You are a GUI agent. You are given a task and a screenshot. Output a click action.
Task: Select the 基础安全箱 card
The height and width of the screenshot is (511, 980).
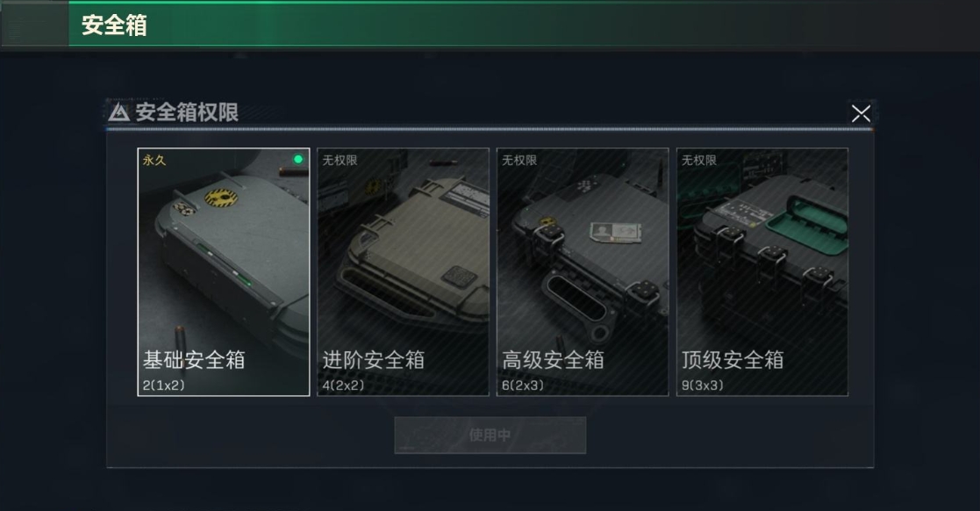tap(224, 272)
